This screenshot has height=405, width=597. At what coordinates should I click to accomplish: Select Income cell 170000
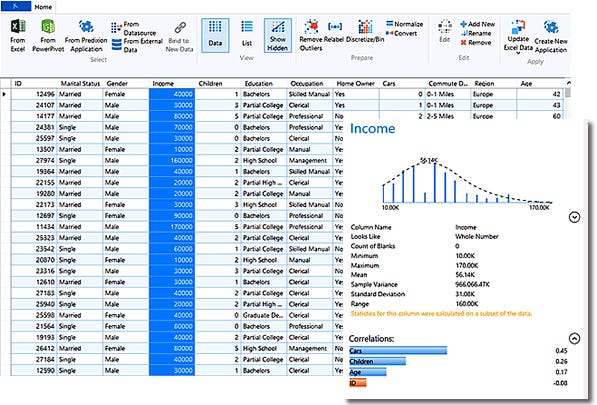click(x=172, y=226)
